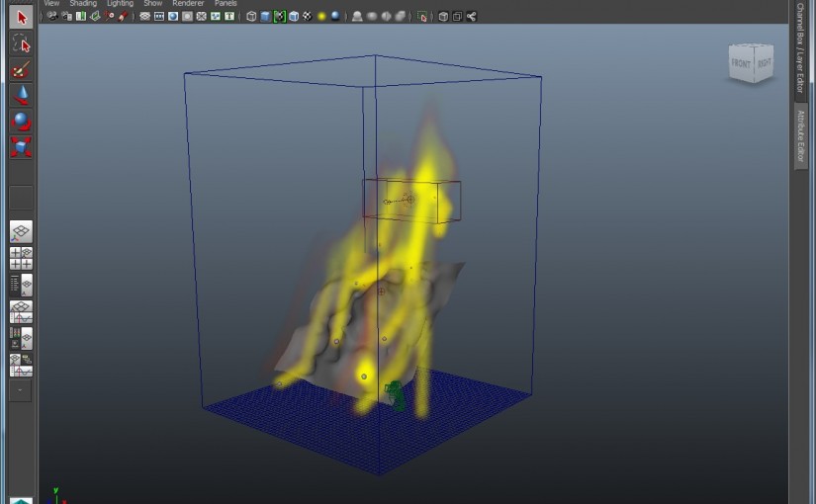816x504 pixels.
Task: Select the arrow Select tool
Action: tap(21, 17)
